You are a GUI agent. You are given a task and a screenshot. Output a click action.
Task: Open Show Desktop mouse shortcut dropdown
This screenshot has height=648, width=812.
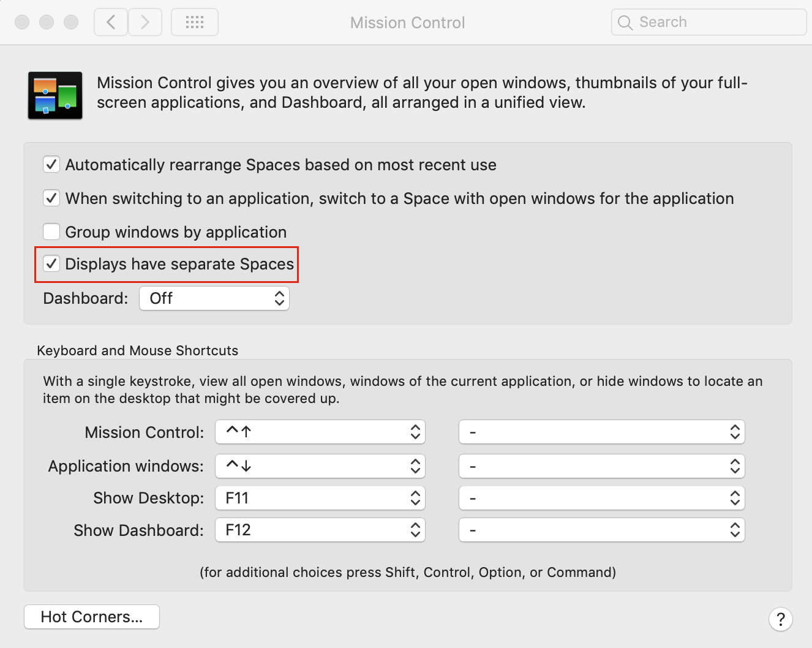602,498
